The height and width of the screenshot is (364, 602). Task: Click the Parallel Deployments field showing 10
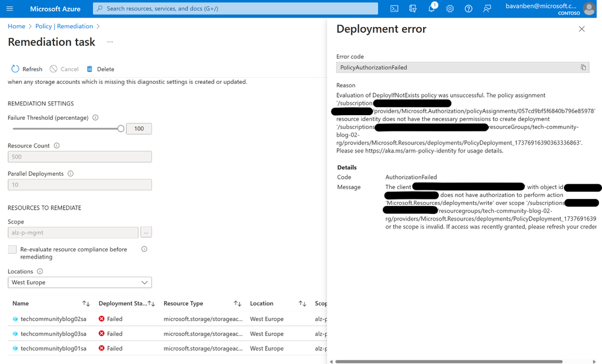coord(80,184)
